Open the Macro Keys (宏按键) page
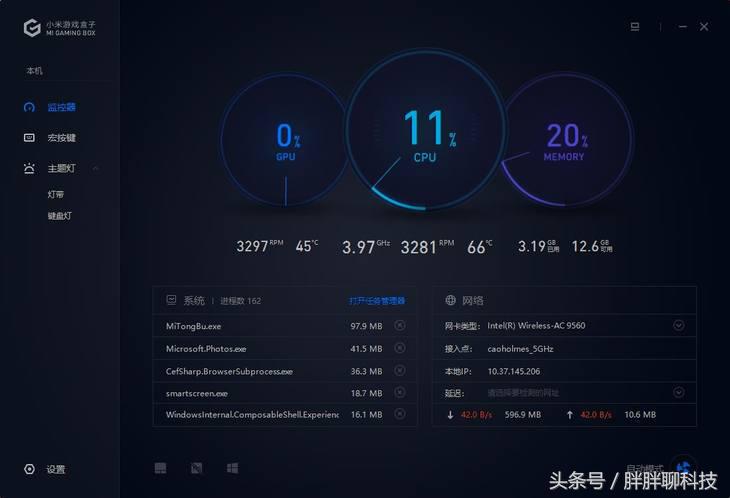Image resolution: width=730 pixels, height=498 pixels. 61,138
